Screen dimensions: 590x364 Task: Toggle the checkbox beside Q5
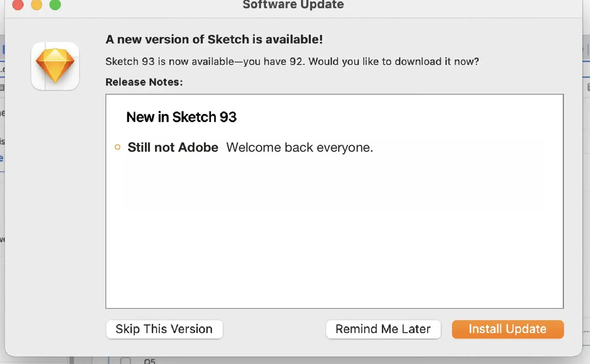pos(125,361)
